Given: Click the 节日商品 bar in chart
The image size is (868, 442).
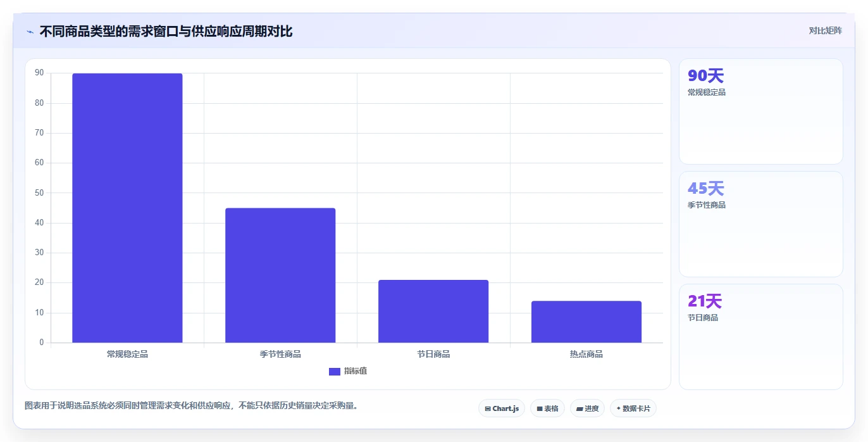Looking at the screenshot, I should coord(433,312).
